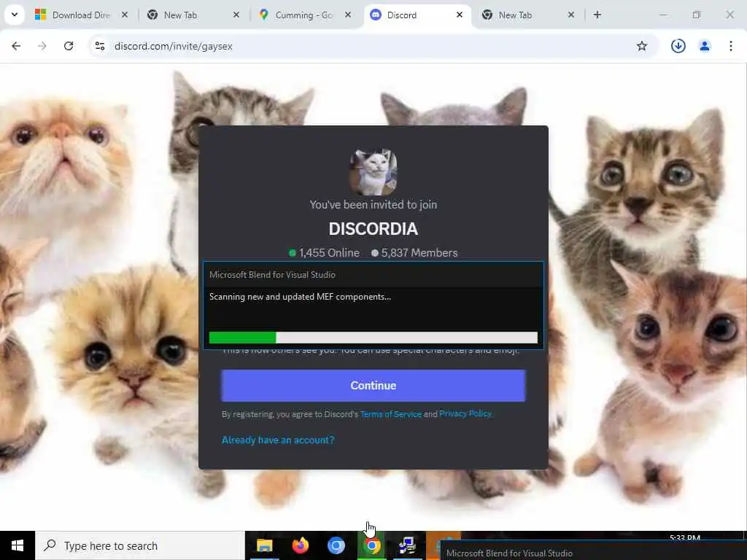The height and width of the screenshot is (560, 747).
Task: Click the Blend splash green progress bar
Action: (x=373, y=337)
